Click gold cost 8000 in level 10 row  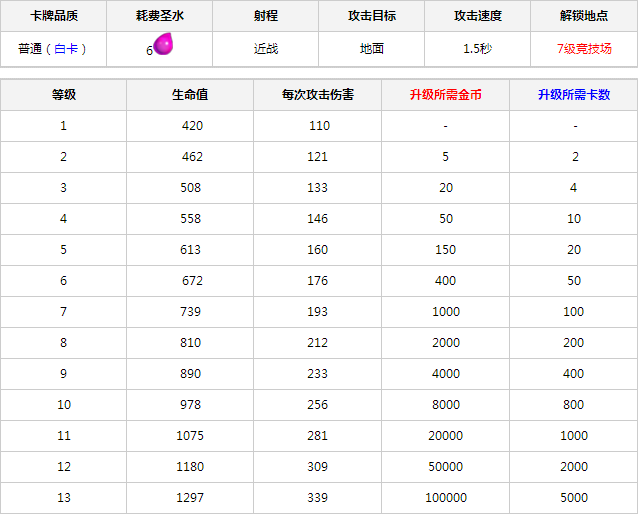[x=446, y=405]
